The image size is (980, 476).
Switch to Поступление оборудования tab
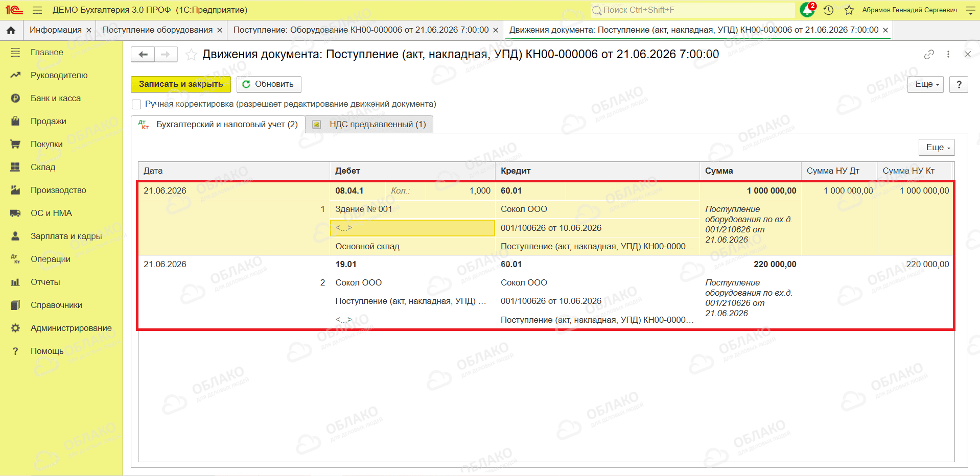point(157,30)
